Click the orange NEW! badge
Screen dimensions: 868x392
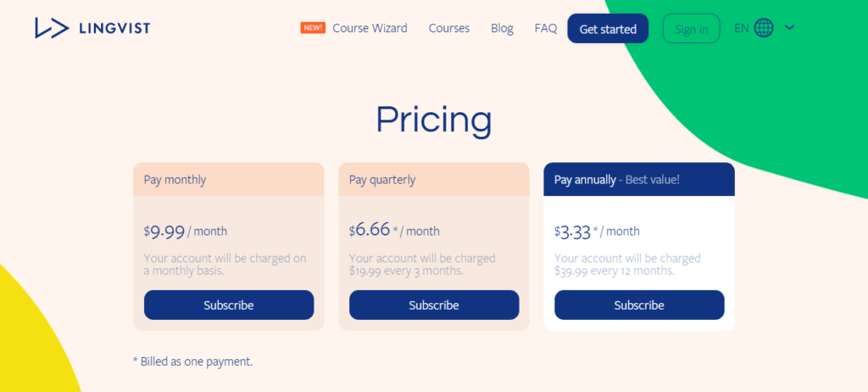(x=313, y=28)
